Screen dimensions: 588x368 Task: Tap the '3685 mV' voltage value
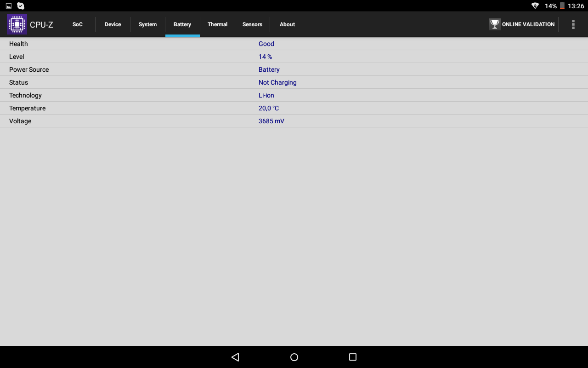271,121
